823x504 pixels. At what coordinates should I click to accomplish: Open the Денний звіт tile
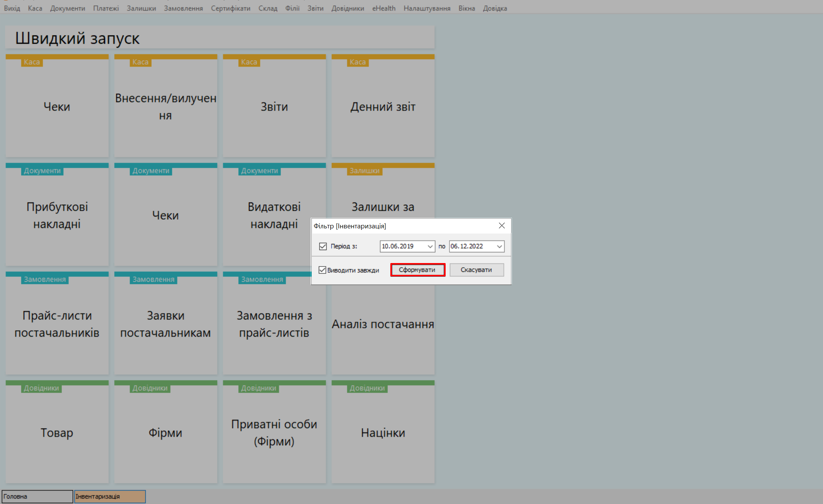(x=383, y=107)
